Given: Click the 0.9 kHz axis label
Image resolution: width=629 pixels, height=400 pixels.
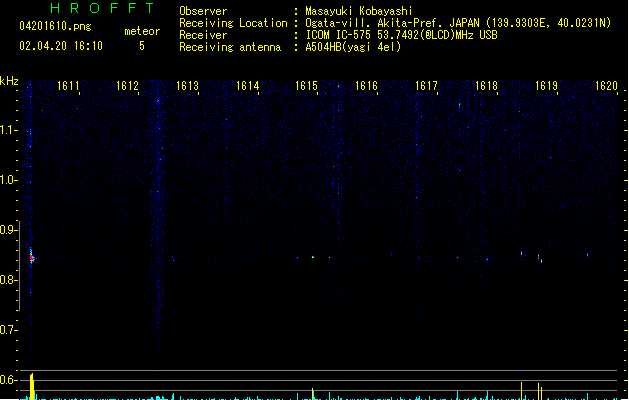Looking at the screenshot, I should 8,230.
